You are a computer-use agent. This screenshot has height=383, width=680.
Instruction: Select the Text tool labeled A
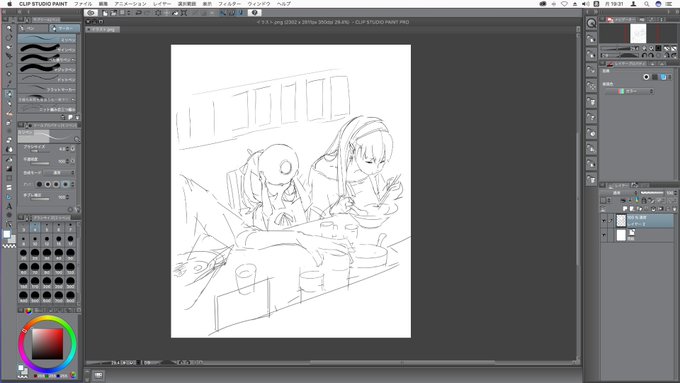[x=9, y=206]
